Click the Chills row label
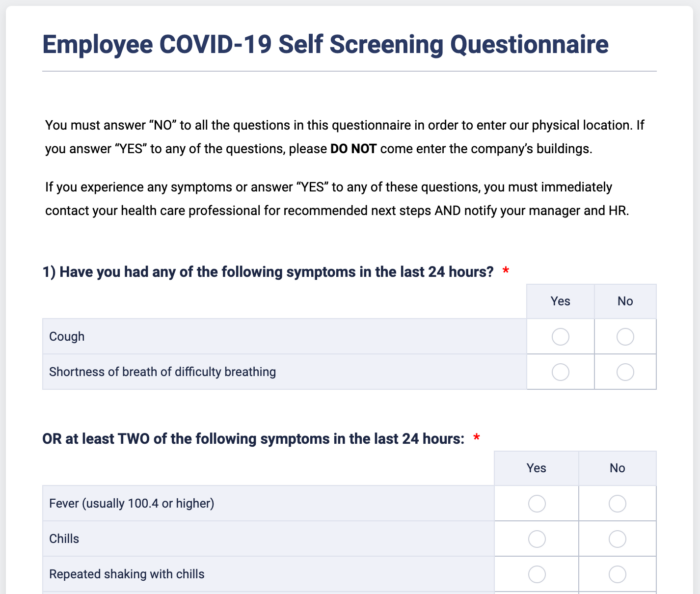 (x=64, y=539)
